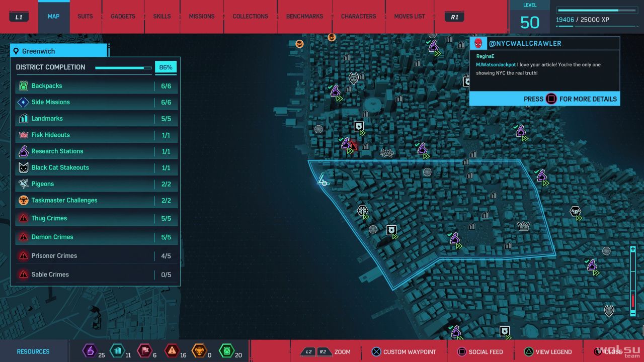Click the Backpacks row icon
644x362 pixels.
[x=23, y=86]
